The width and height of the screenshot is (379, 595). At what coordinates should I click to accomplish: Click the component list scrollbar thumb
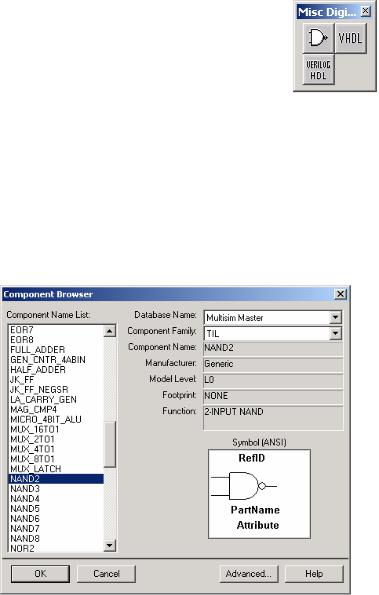109,444
